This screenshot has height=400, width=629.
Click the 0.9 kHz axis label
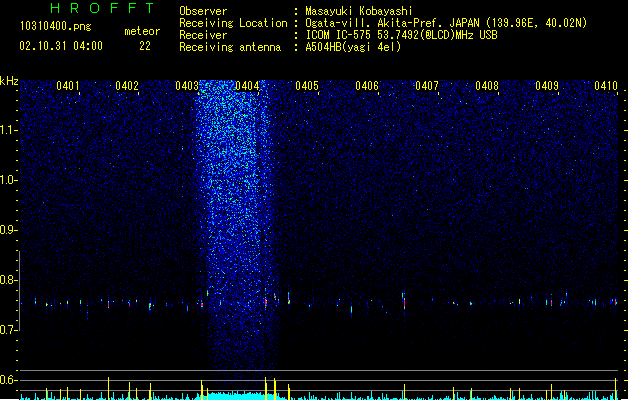[8, 230]
